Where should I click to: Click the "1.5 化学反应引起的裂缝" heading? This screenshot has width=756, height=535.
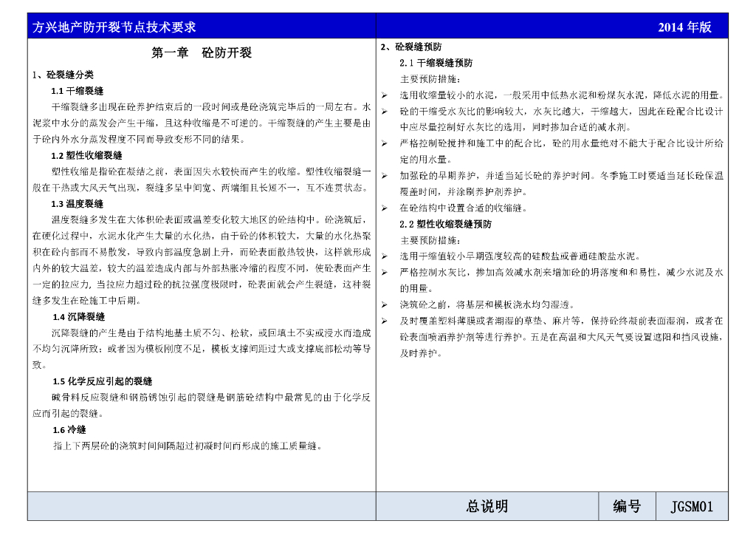point(102,381)
